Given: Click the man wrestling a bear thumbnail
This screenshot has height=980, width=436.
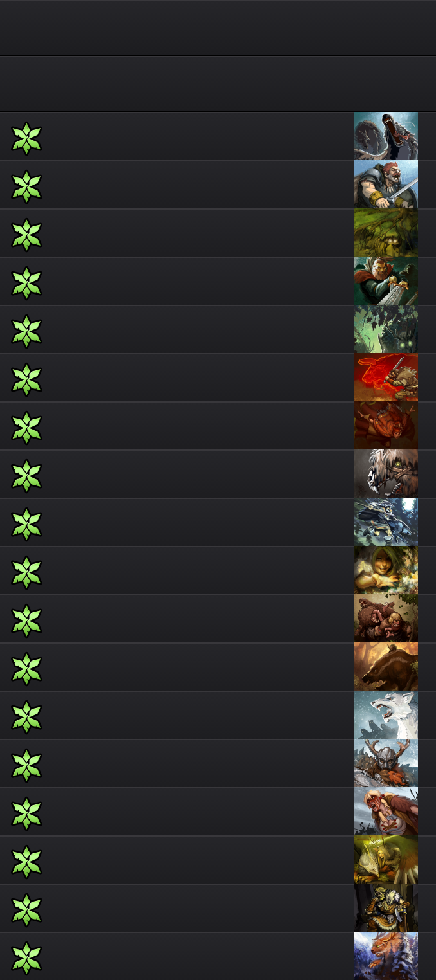Looking at the screenshot, I should pos(386,619).
